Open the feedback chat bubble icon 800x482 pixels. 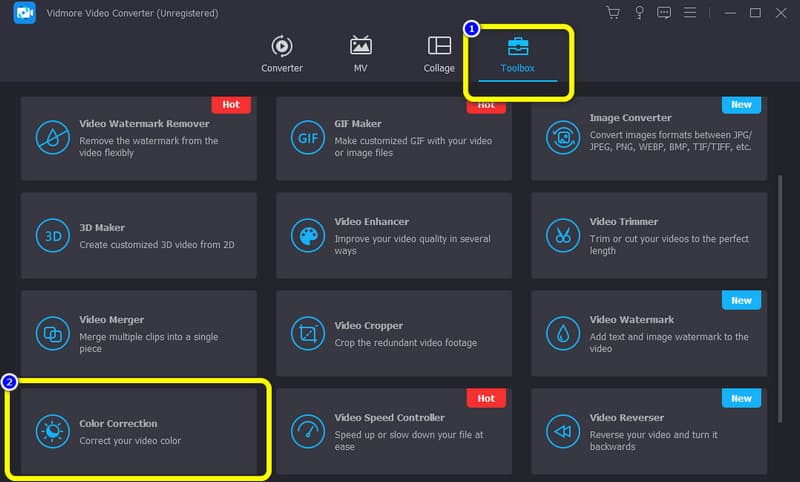pyautogui.click(x=664, y=13)
